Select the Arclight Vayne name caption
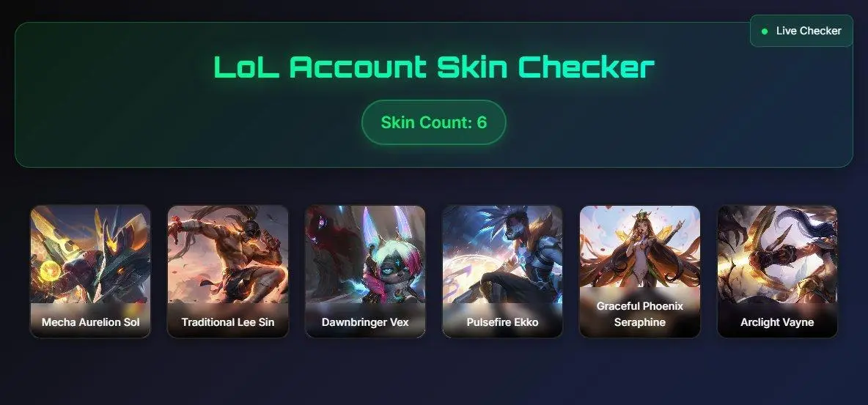The width and height of the screenshot is (868, 405). [x=777, y=322]
